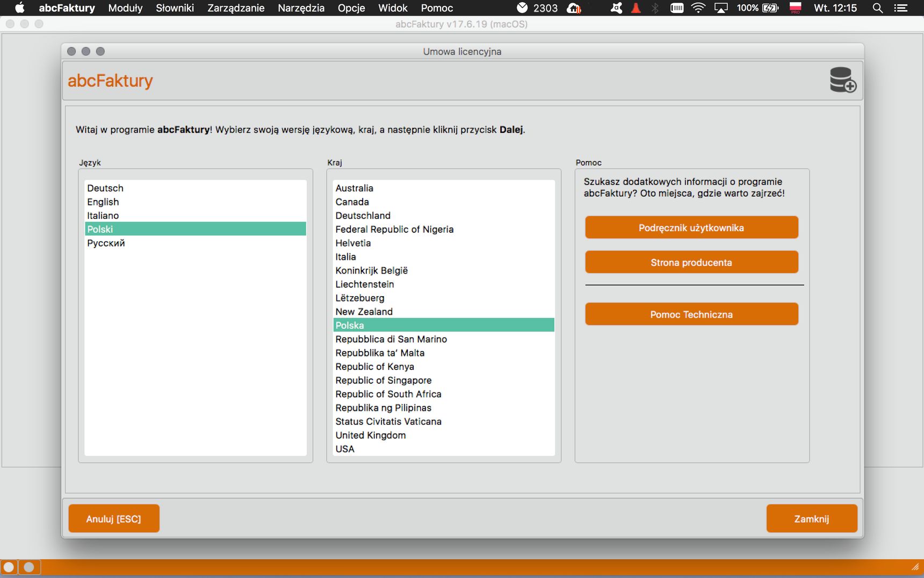Click the cloud home icon in menu bar
Screen dimensions: 924x578
pyautogui.click(x=574, y=8)
